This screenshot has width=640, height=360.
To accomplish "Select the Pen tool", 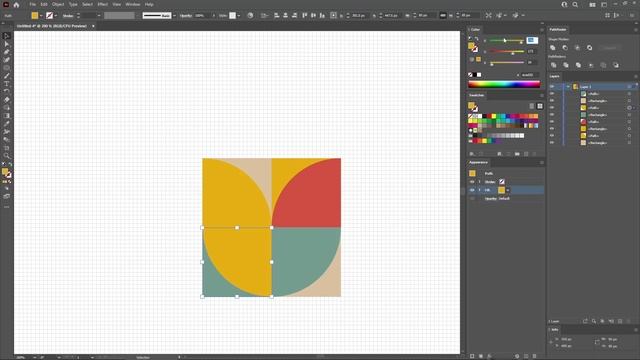I will click(x=7, y=52).
